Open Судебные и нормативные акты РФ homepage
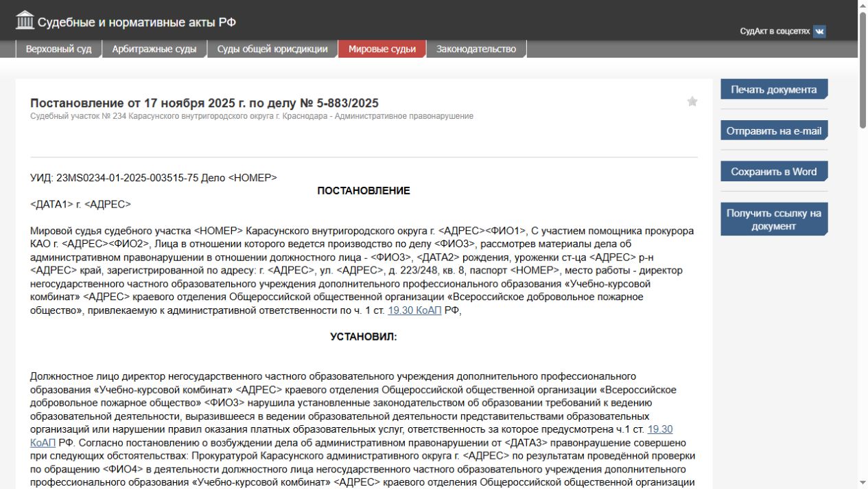 pyautogui.click(x=137, y=22)
